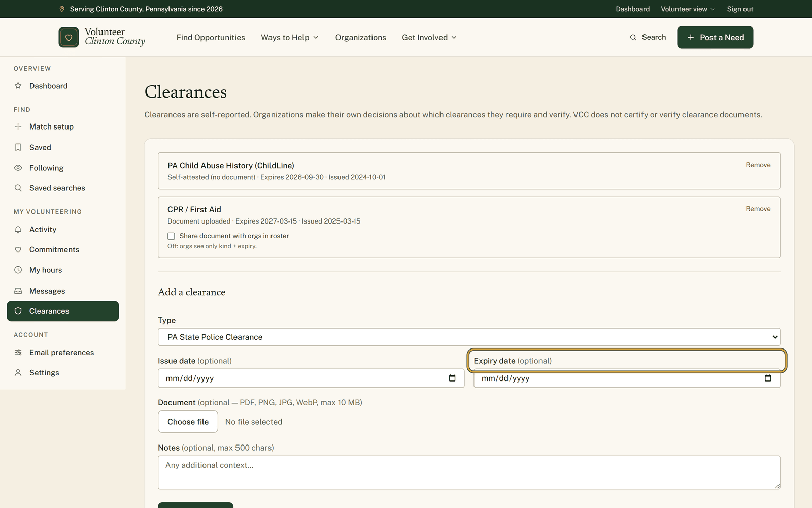Image resolution: width=812 pixels, height=508 pixels.
Task: Open Find Opportunities in the navigation
Action: (211, 37)
